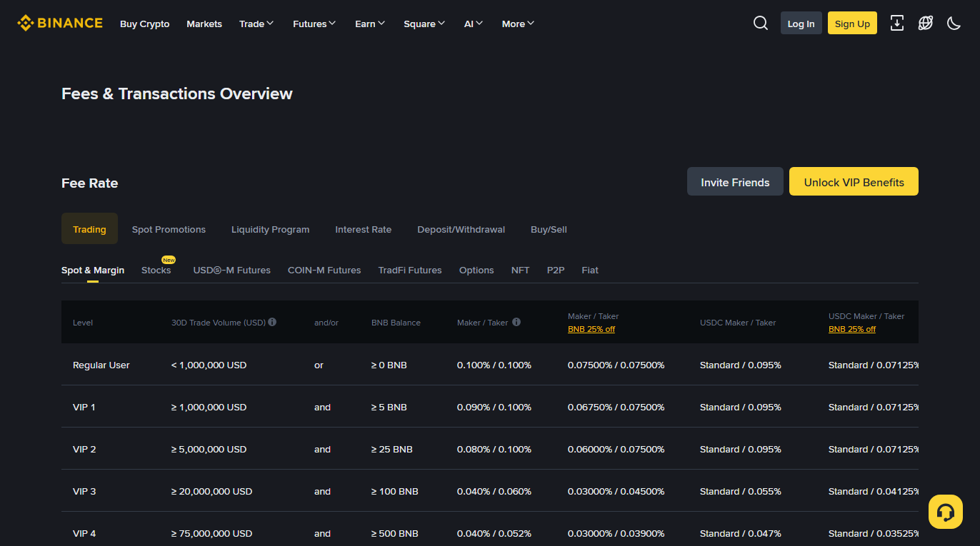Switch to COIN-M Futures sub-tab
Viewport: 980px width, 546px height.
point(324,270)
